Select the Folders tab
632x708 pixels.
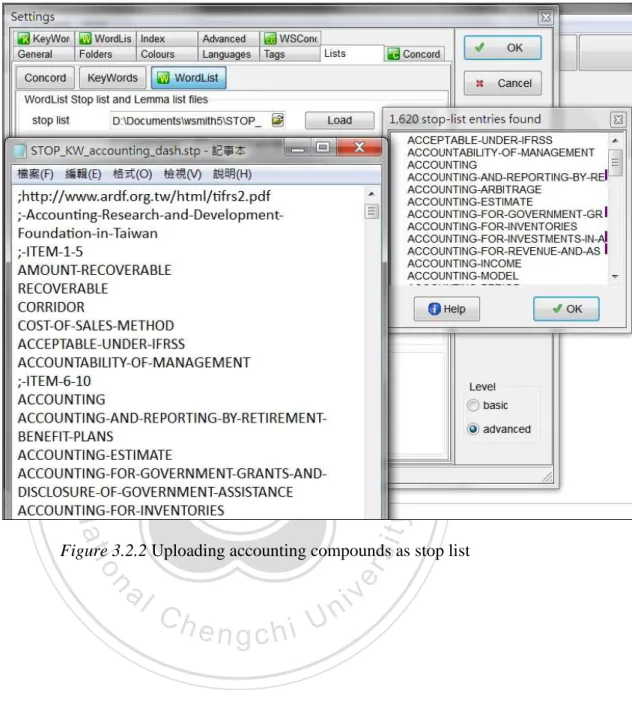[x=106, y=54]
